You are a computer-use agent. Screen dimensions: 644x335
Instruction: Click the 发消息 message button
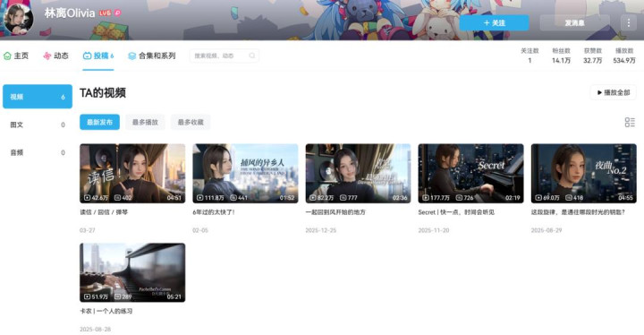[x=574, y=22]
